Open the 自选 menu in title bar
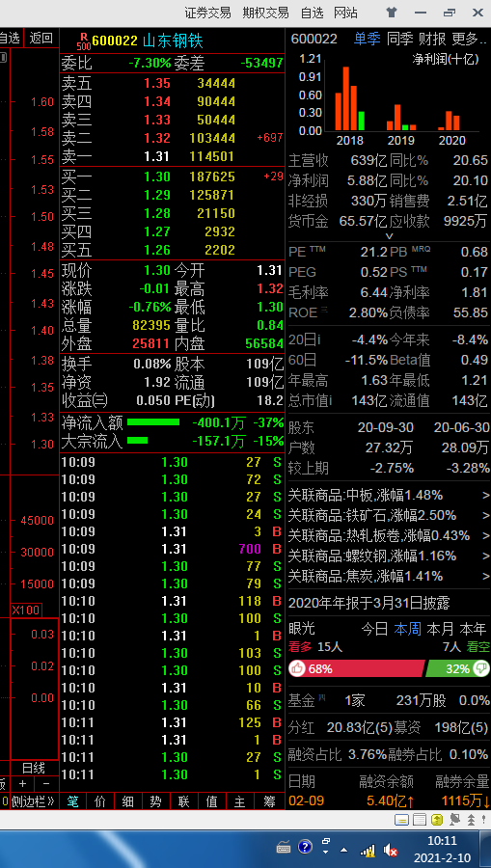 (312, 13)
